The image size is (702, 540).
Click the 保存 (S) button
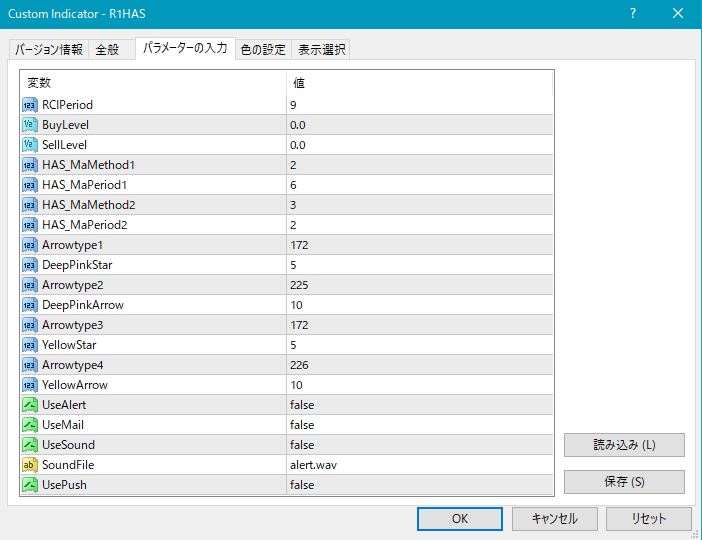pos(624,482)
